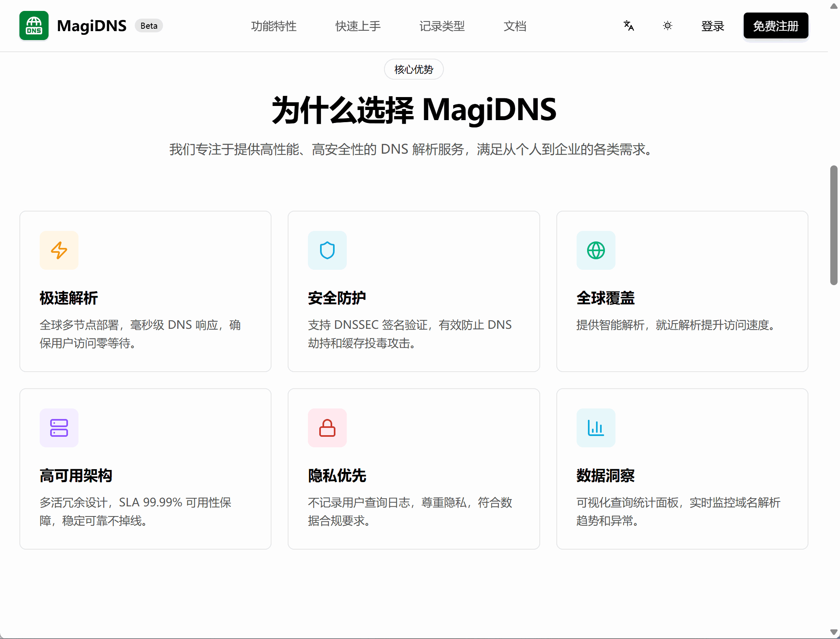Open the language switcher icon
The image size is (840, 639).
[628, 25]
